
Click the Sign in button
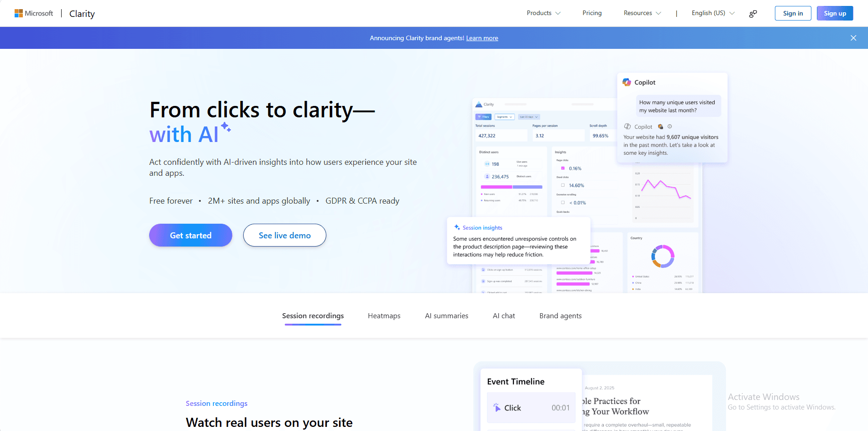pyautogui.click(x=793, y=13)
